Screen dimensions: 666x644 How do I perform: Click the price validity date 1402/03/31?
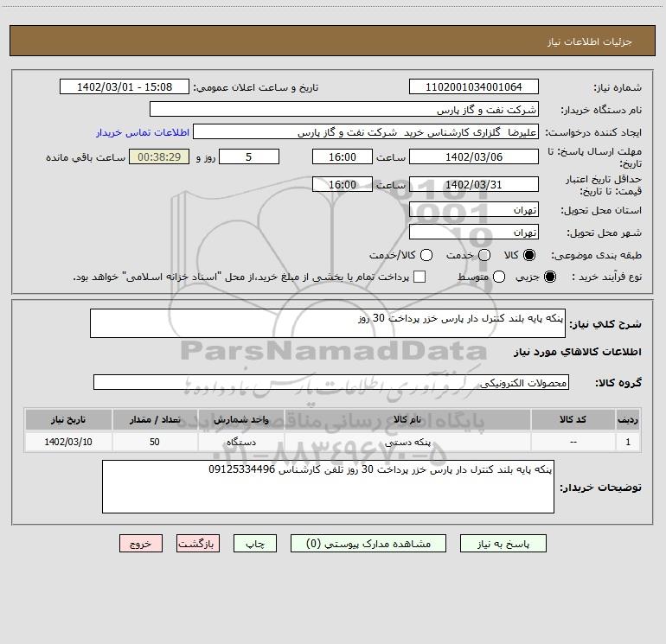474,185
